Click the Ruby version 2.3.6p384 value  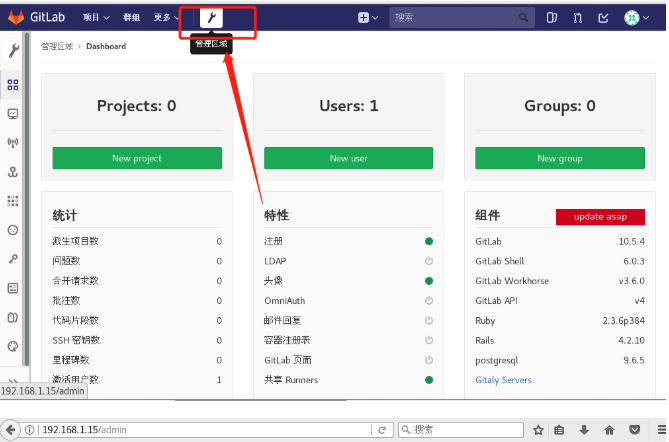click(623, 320)
